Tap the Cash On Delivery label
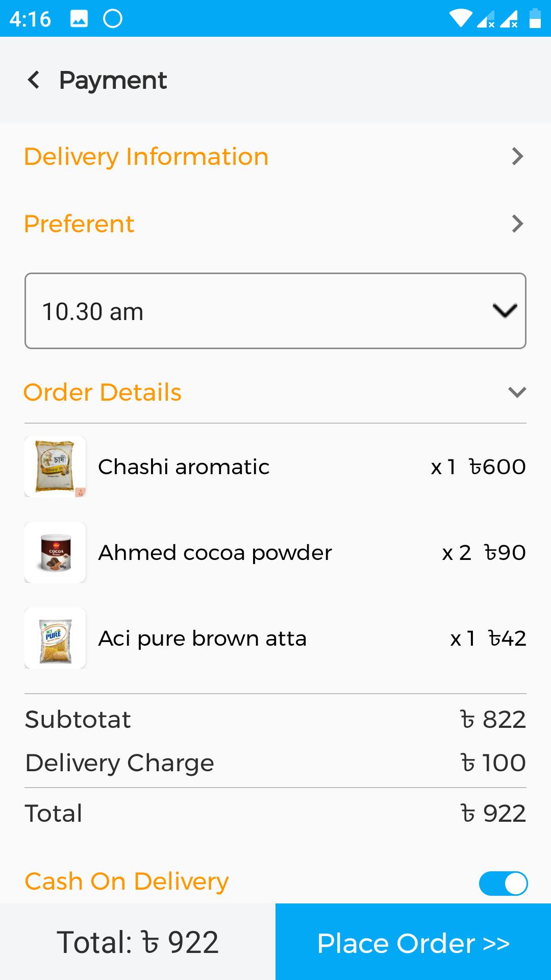 pyautogui.click(x=127, y=881)
